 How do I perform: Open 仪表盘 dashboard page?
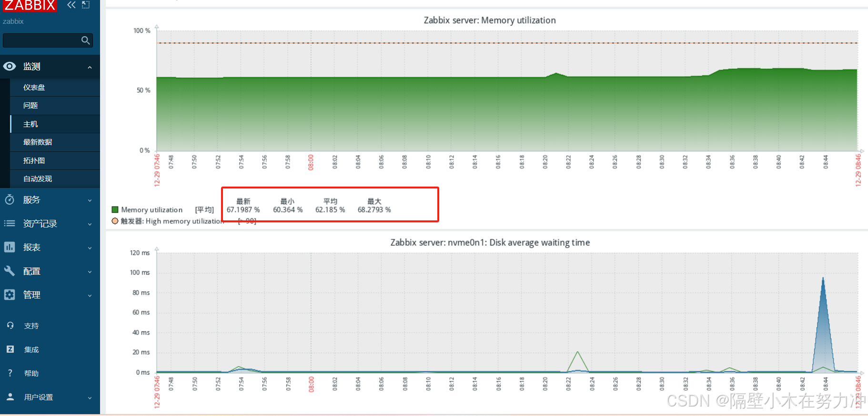point(55,88)
